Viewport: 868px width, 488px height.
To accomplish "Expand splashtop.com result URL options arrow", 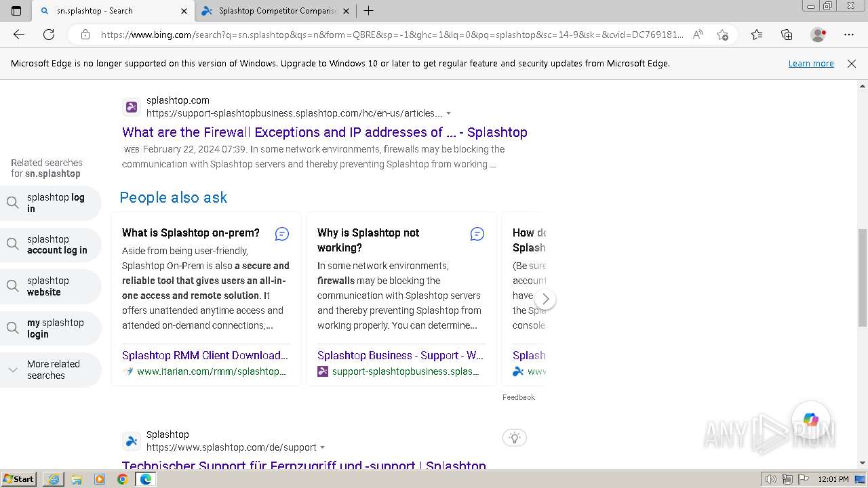I will click(448, 114).
